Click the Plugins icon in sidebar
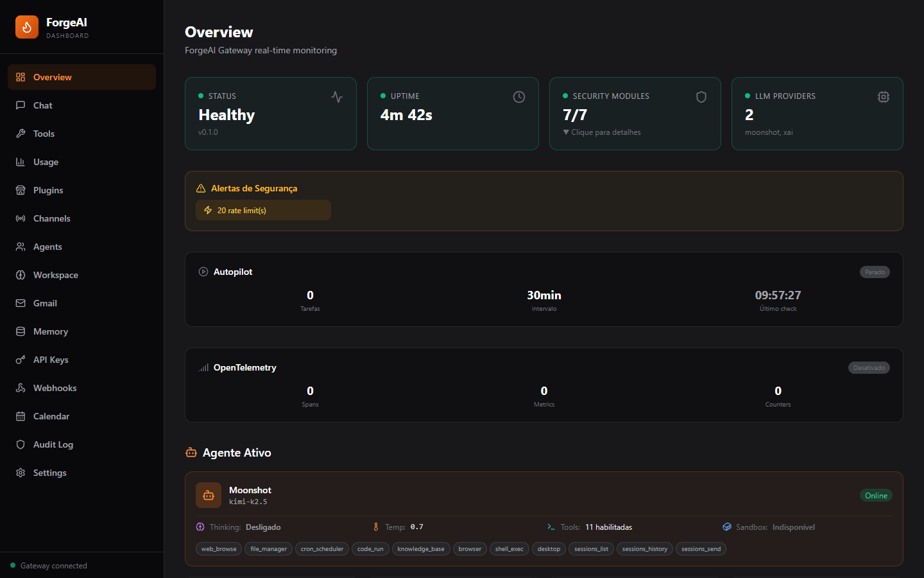Viewport: 924px width, 578px height. pyautogui.click(x=20, y=189)
